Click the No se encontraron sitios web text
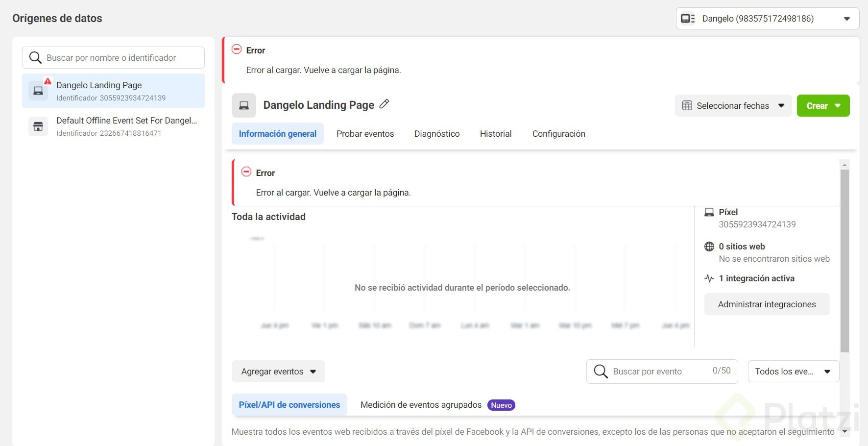Viewport: 868px width, 446px height. pyautogui.click(x=774, y=259)
